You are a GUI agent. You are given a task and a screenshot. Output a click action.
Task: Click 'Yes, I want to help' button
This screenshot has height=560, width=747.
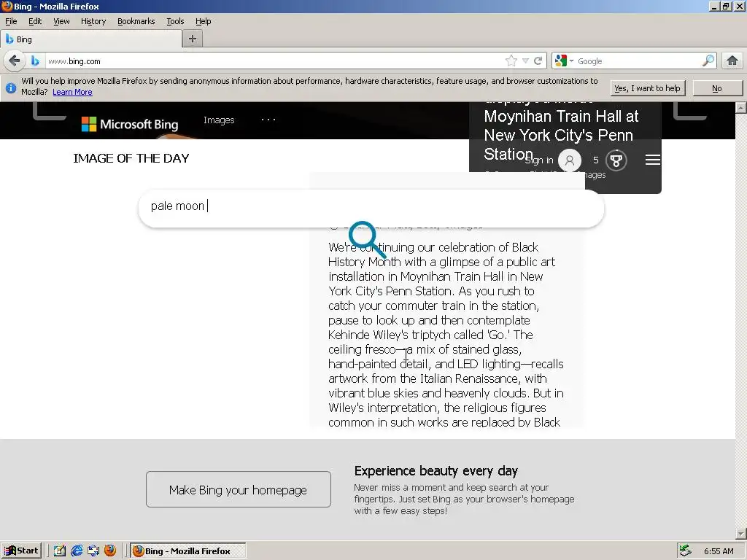[x=648, y=88]
